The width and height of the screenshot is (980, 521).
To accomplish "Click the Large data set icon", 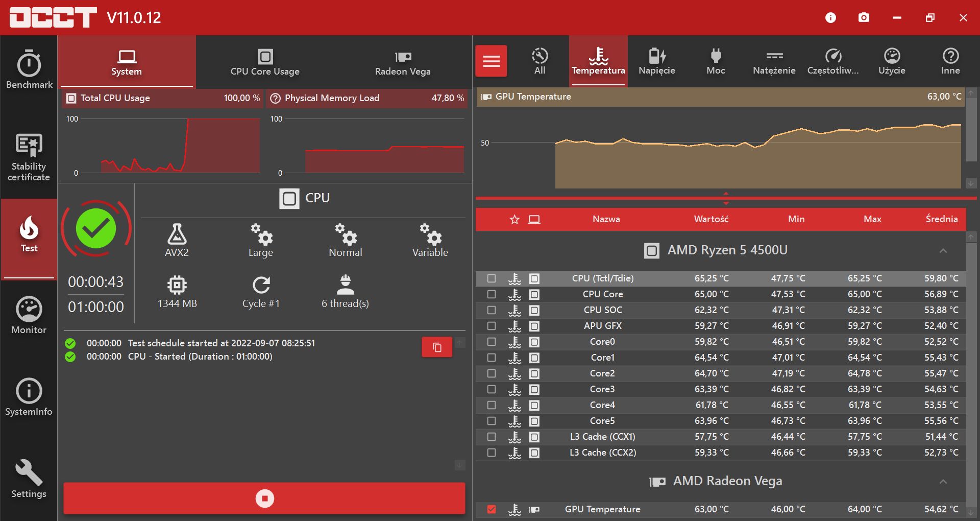I will (261, 234).
